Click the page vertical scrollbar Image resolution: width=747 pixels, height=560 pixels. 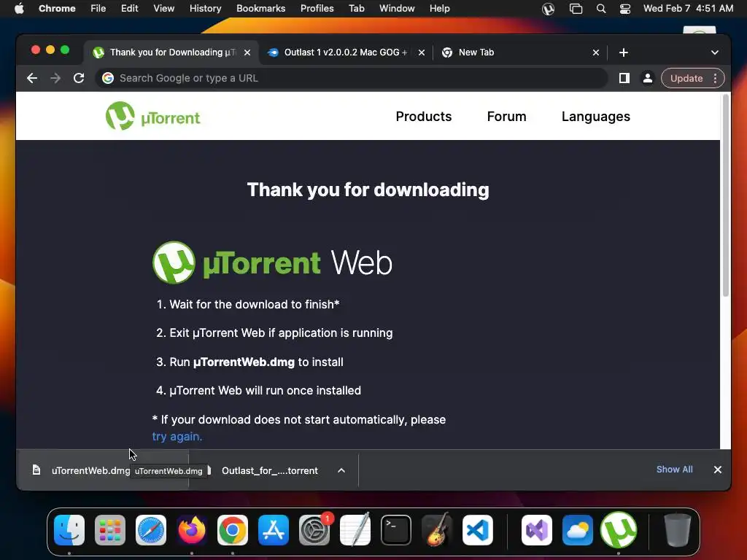[726, 195]
